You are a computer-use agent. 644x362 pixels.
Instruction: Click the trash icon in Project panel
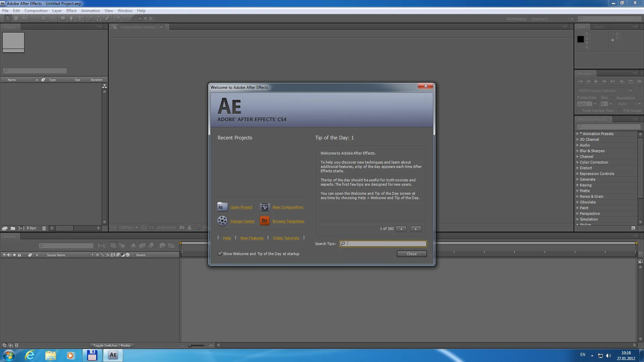tap(44, 228)
